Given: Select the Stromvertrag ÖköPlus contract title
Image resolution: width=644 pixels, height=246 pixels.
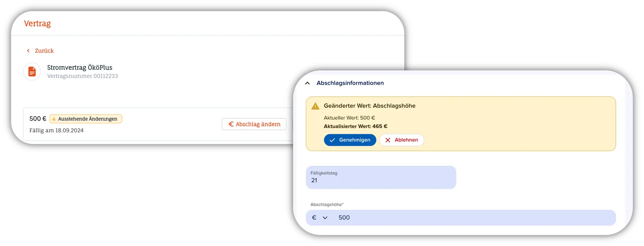Looking at the screenshot, I should (80, 67).
